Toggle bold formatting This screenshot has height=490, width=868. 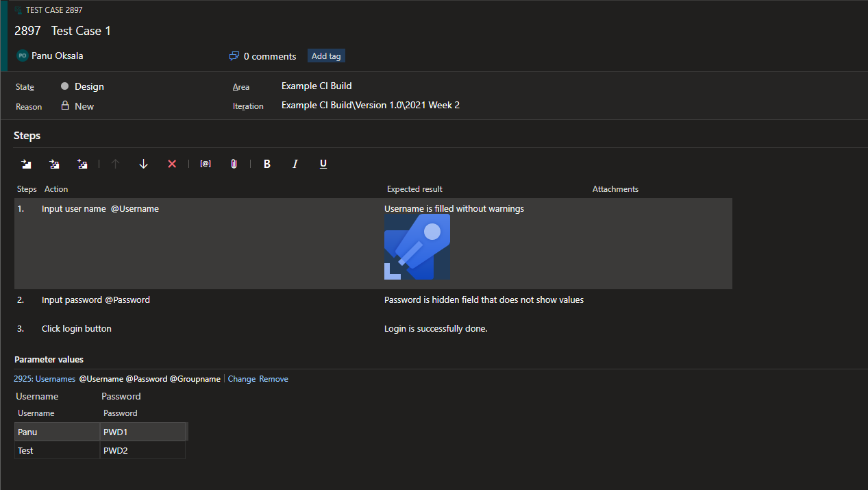(267, 164)
